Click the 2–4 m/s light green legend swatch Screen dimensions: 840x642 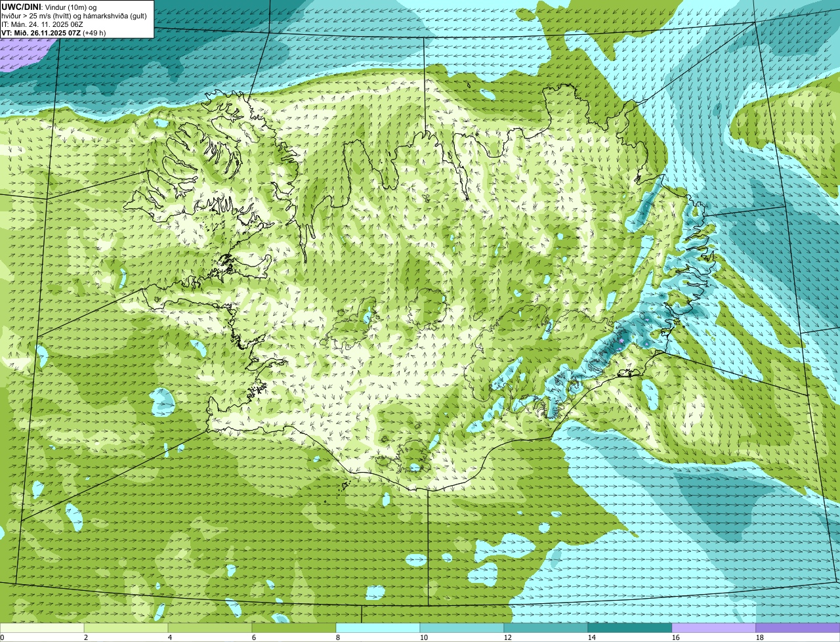coord(126,628)
